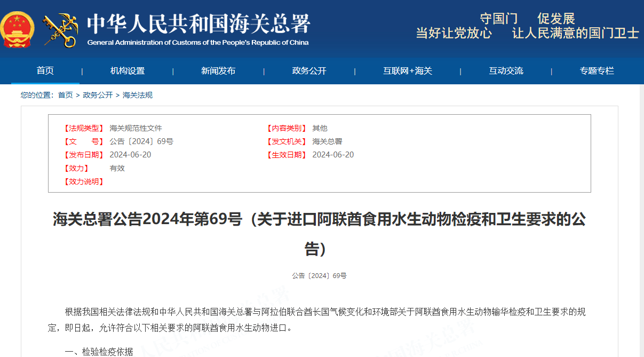Click the 您的位置 breadcrumb label
The image size is (644, 357).
coord(37,95)
